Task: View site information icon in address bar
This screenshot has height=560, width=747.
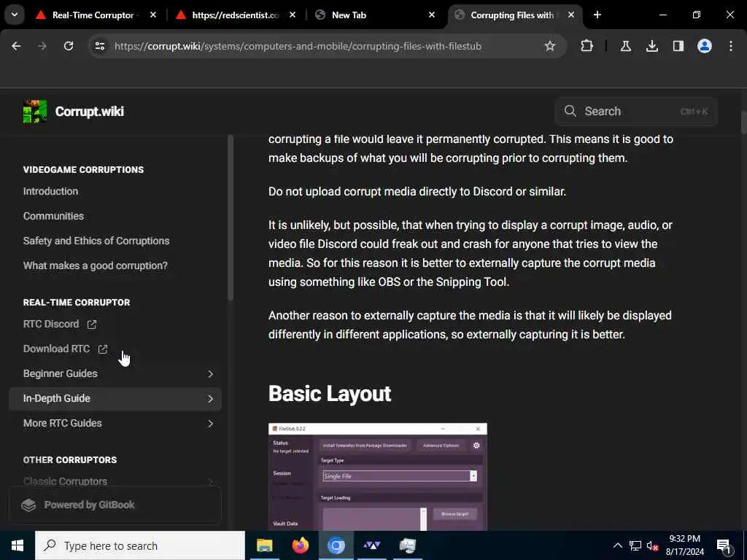Action: 99,46
